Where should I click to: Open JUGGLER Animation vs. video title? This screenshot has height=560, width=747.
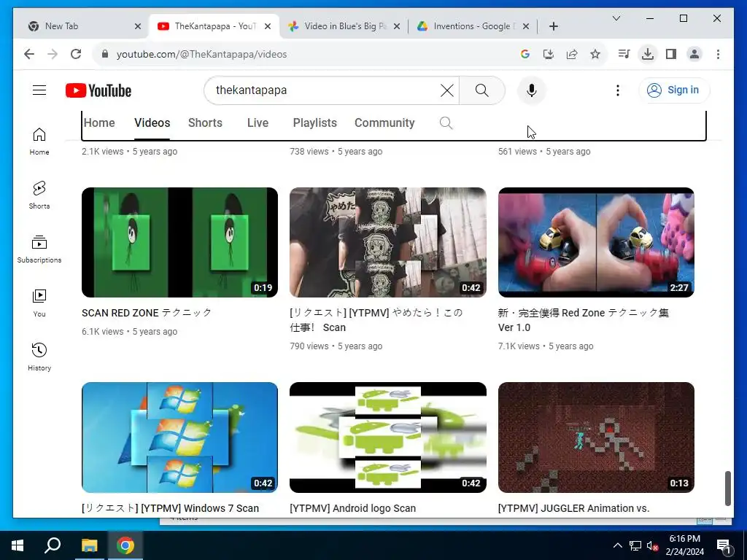coord(573,508)
